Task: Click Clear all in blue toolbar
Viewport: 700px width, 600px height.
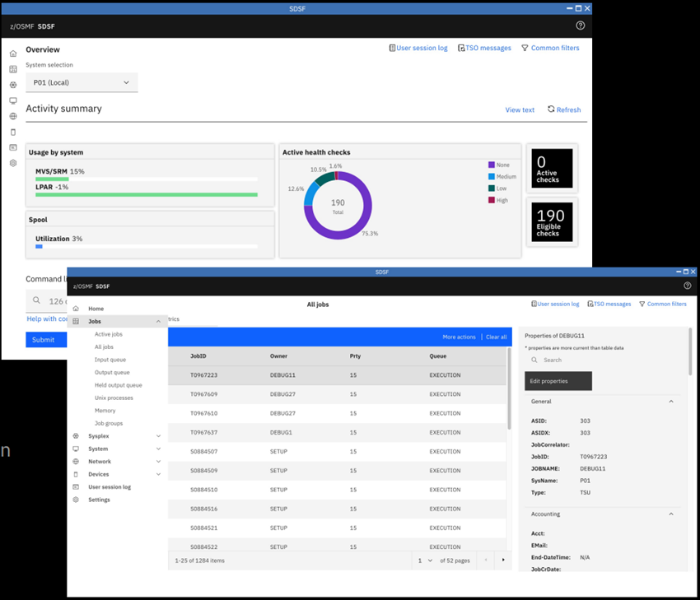Action: (497, 337)
